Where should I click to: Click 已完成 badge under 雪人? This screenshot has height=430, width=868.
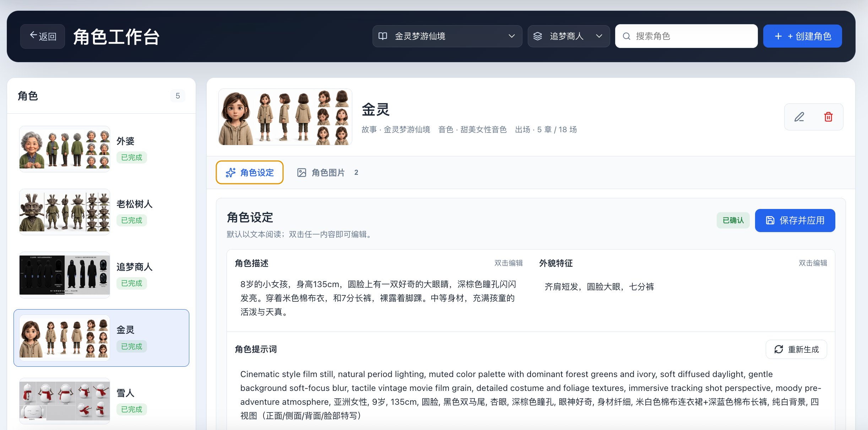pyautogui.click(x=131, y=409)
